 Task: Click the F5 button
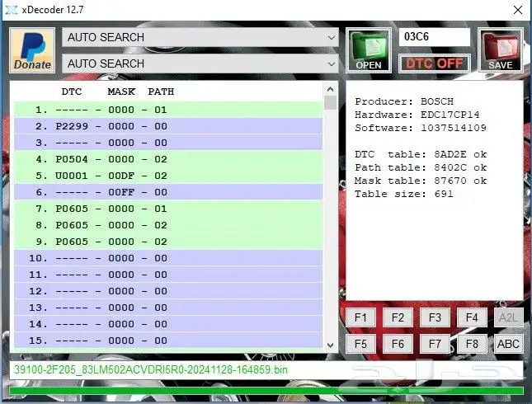pyautogui.click(x=360, y=344)
